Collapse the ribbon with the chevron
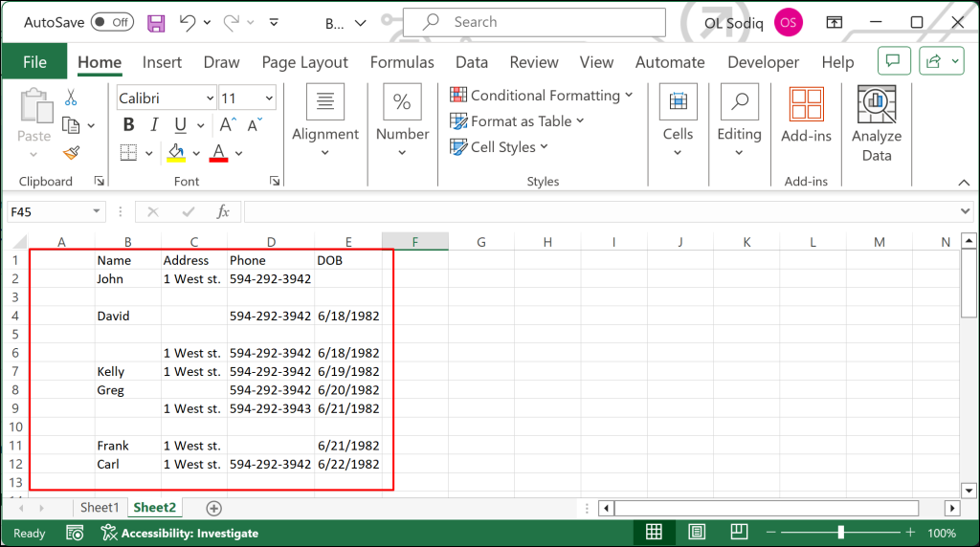 tap(964, 183)
